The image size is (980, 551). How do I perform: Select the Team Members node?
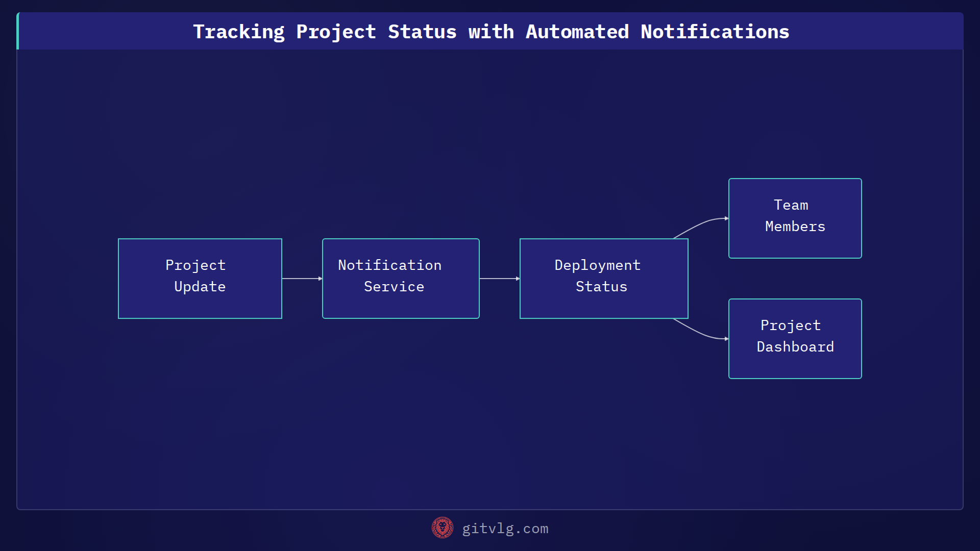point(794,218)
